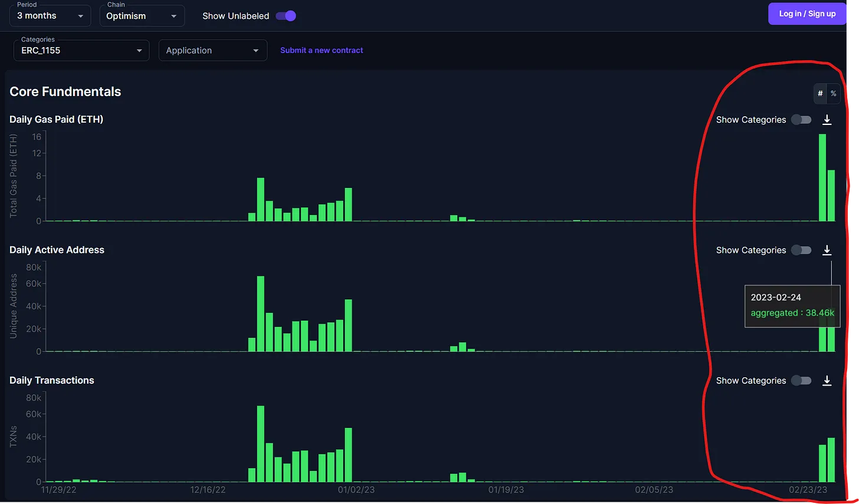Enable Show Categories for Daily Active Address

[x=801, y=250]
